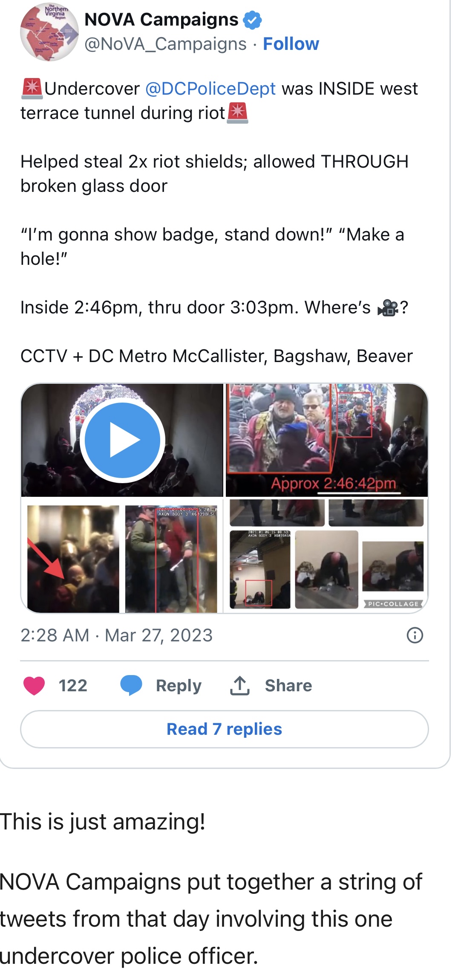Open the Approx 2:46:42pm crowd image
The width and height of the screenshot is (461, 980).
(x=326, y=440)
